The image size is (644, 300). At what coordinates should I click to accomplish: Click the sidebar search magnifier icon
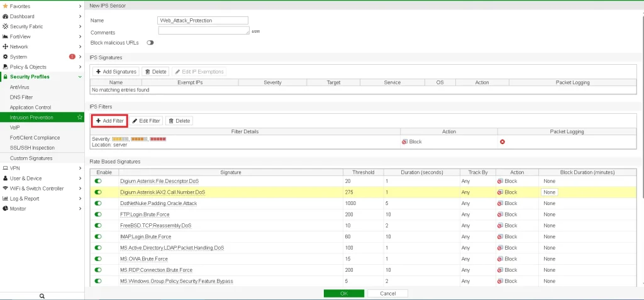coord(42,296)
